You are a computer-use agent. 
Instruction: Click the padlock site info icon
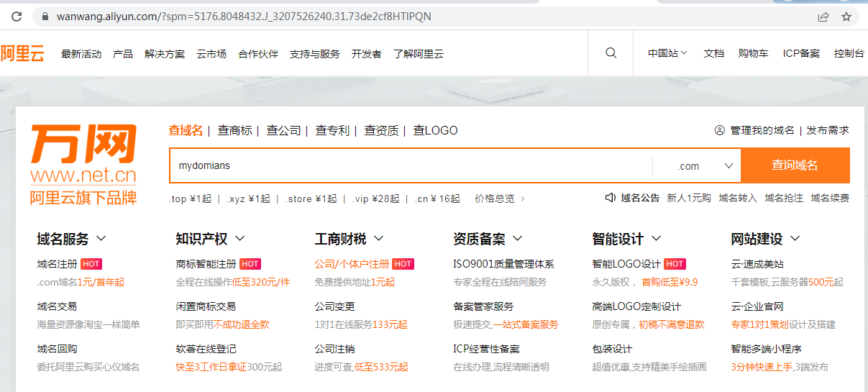45,16
